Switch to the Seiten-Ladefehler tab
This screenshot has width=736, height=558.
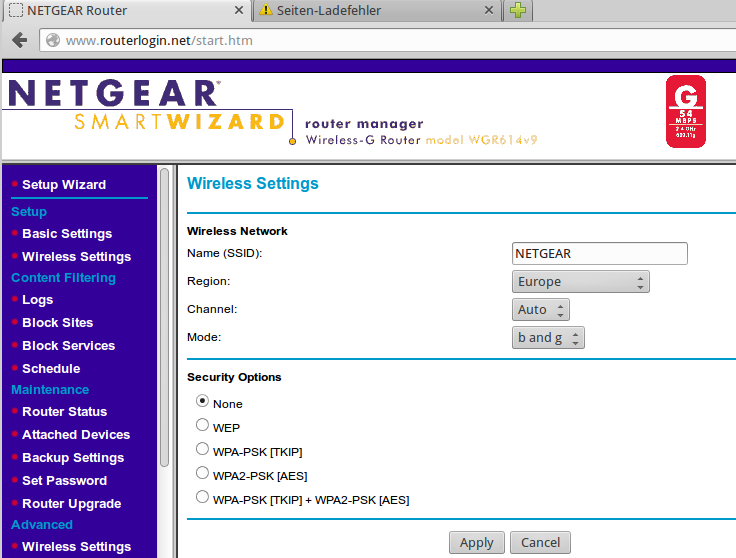(x=376, y=10)
